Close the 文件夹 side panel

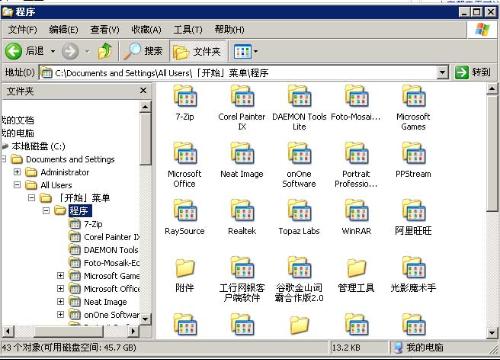coord(143,90)
